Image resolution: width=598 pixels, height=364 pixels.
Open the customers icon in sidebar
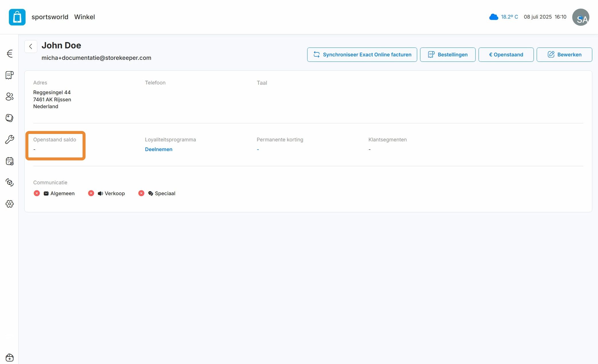[9, 97]
